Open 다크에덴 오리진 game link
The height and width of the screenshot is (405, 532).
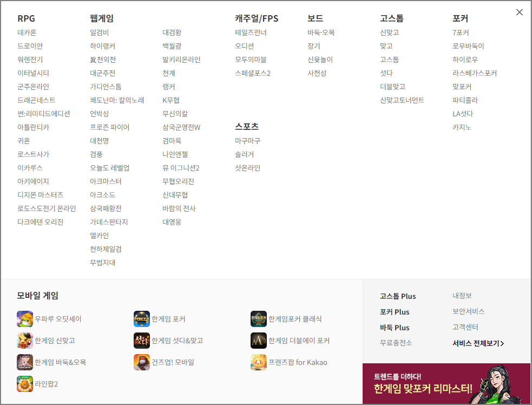click(x=41, y=222)
